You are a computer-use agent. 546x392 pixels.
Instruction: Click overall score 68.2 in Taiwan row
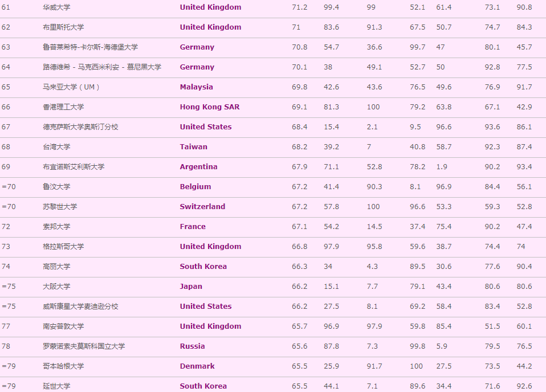(x=299, y=146)
